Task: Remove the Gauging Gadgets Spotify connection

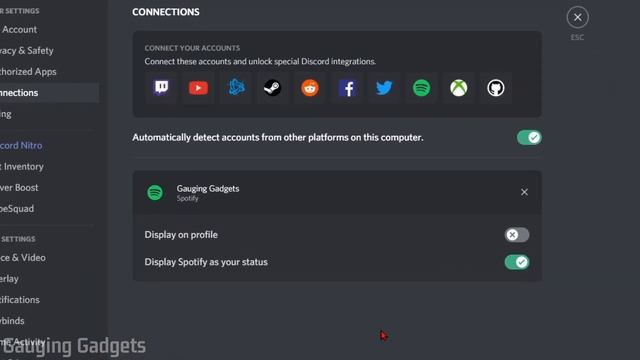Action: 524,192
